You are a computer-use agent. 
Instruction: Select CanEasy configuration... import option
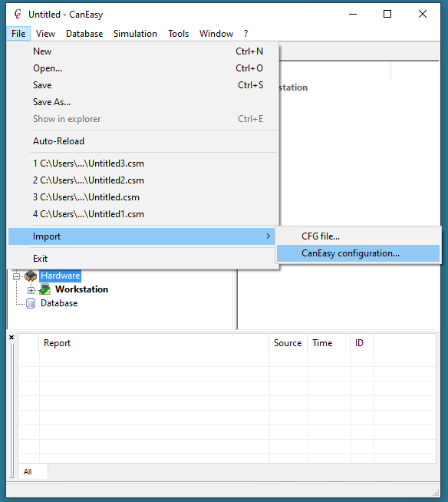coord(358,253)
